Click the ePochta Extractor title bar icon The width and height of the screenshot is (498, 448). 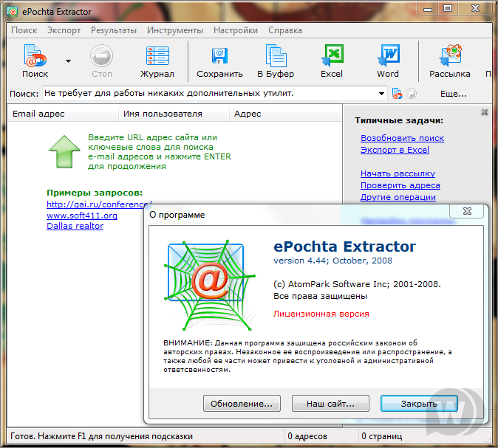[x=13, y=12]
